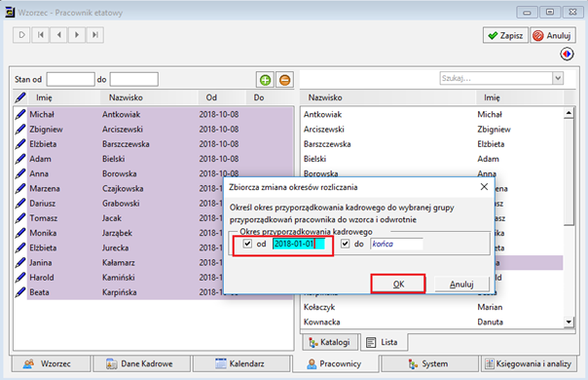This screenshot has width=588, height=380.
Task: Click pencil icon beside Monika Jarząbek
Action: click(x=20, y=233)
